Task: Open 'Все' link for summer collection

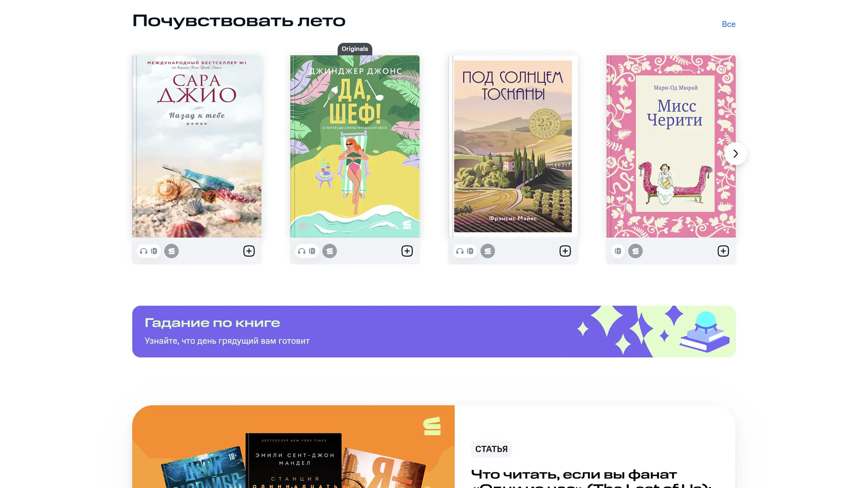Action: pyautogui.click(x=728, y=24)
